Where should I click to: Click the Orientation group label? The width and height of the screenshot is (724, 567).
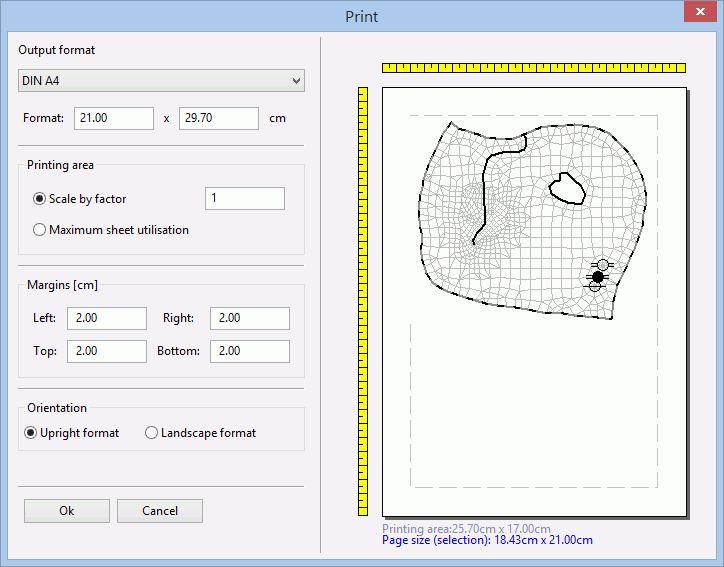point(57,408)
